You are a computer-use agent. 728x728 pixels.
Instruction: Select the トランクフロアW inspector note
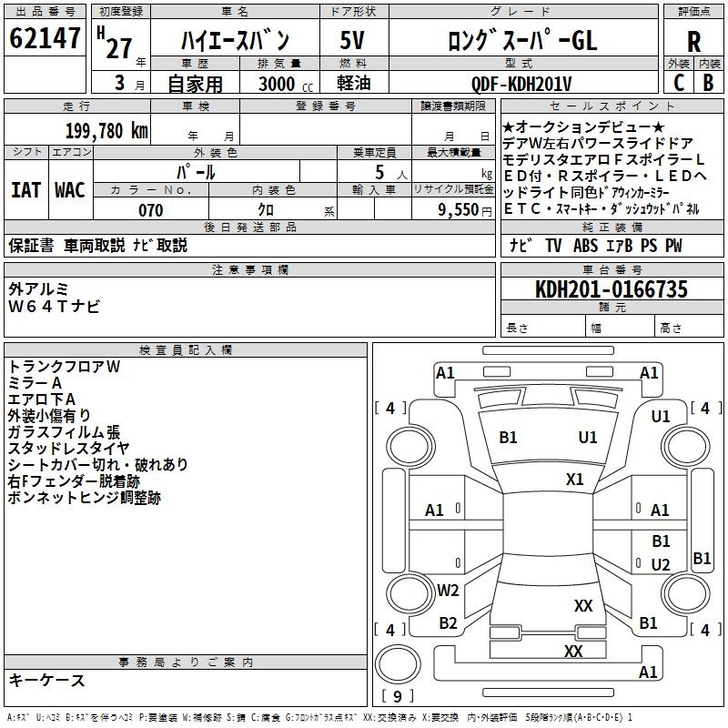point(64,367)
